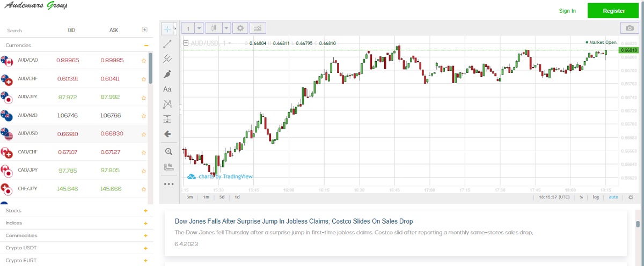Select the 1m timeframe range
The height and width of the screenshot is (266, 644).
tap(206, 197)
